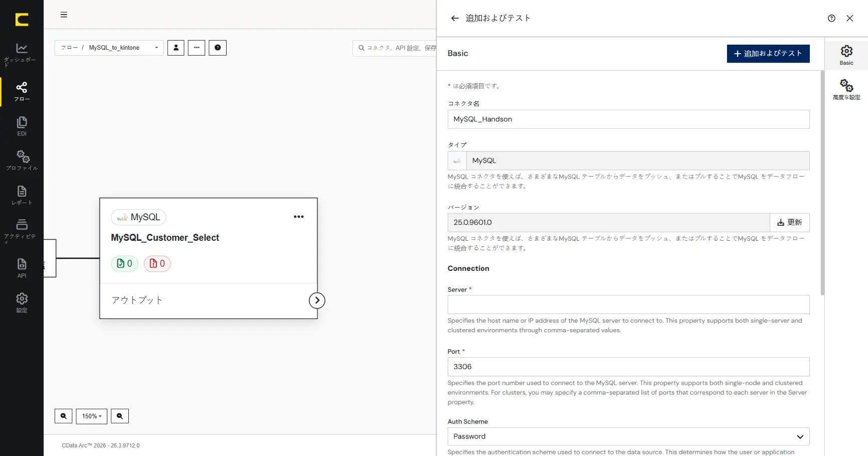This screenshot has height=456, width=868.
Task: Click the タイプ field showing MySQL
Action: click(x=638, y=161)
